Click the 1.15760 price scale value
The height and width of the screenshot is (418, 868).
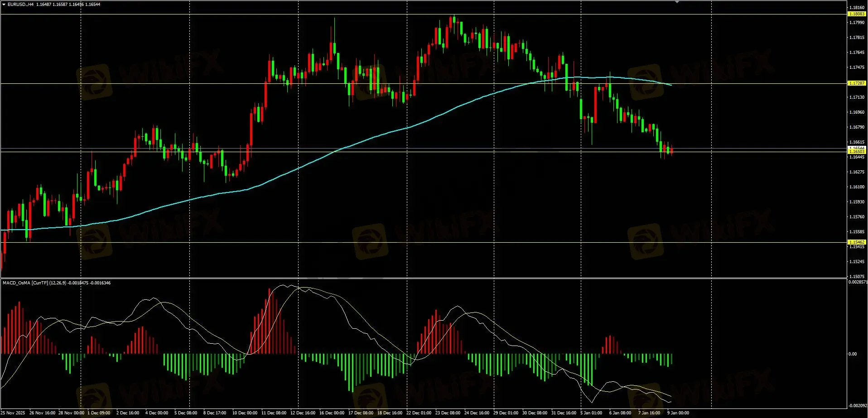pyautogui.click(x=857, y=217)
